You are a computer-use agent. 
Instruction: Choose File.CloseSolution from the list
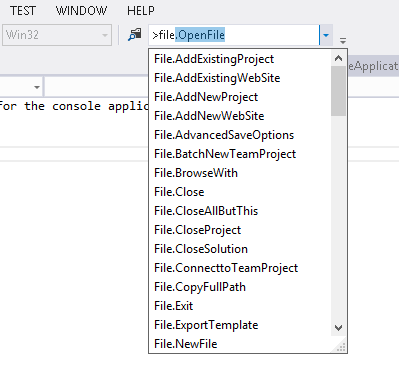tap(240, 249)
